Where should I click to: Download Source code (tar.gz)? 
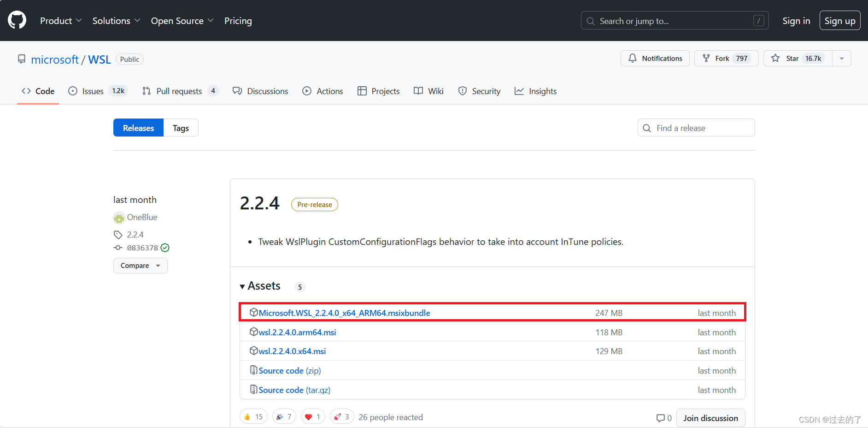[x=294, y=390]
